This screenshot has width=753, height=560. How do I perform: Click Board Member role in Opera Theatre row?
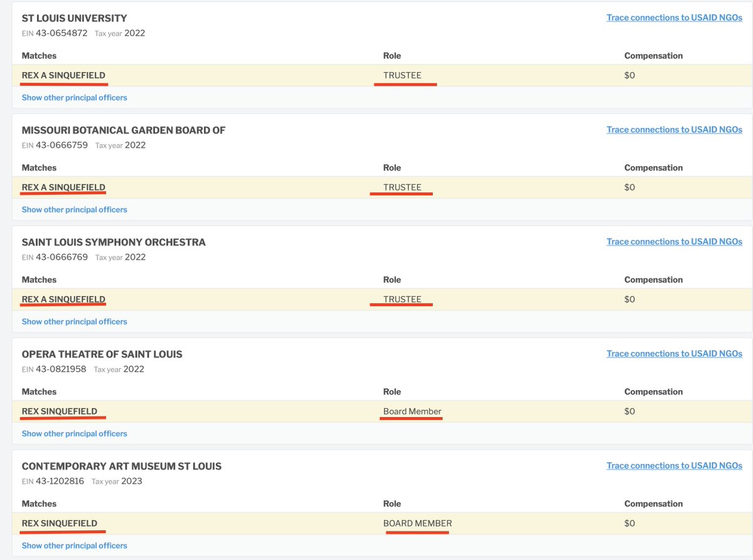(x=412, y=411)
